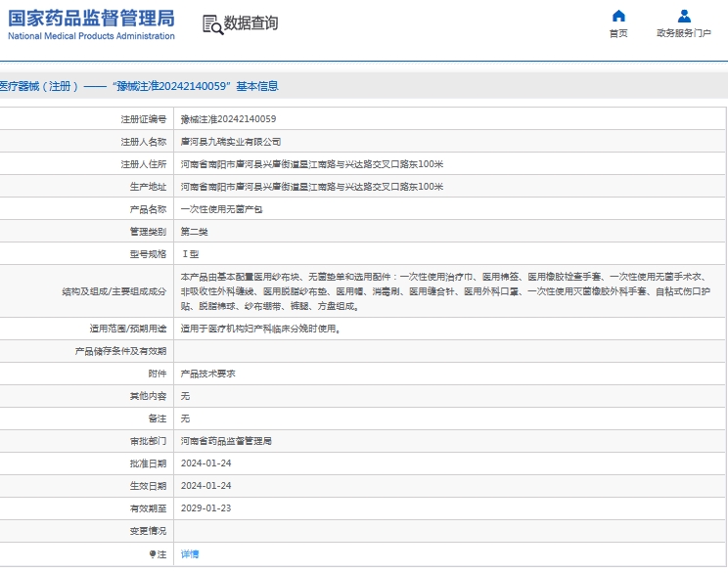Click product name 一次性使用无菌产包
Screen dimensions: 728x573
pyautogui.click(x=221, y=209)
